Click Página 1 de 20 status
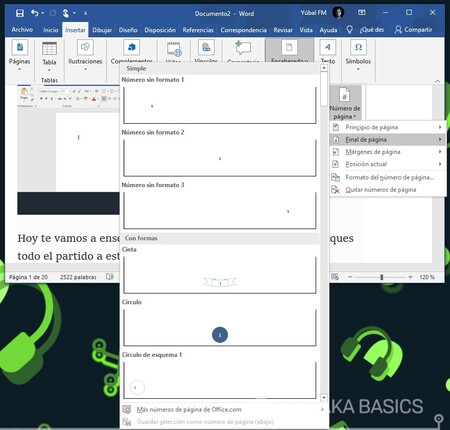 pos(28,277)
